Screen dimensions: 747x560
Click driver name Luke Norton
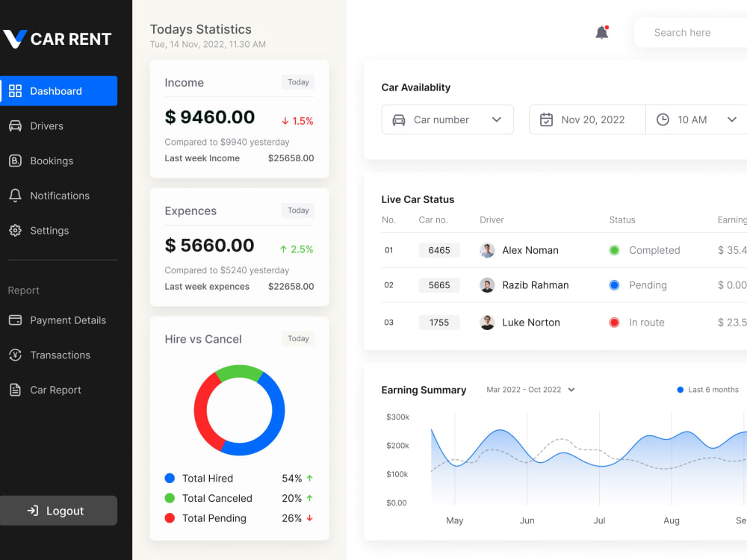click(531, 323)
